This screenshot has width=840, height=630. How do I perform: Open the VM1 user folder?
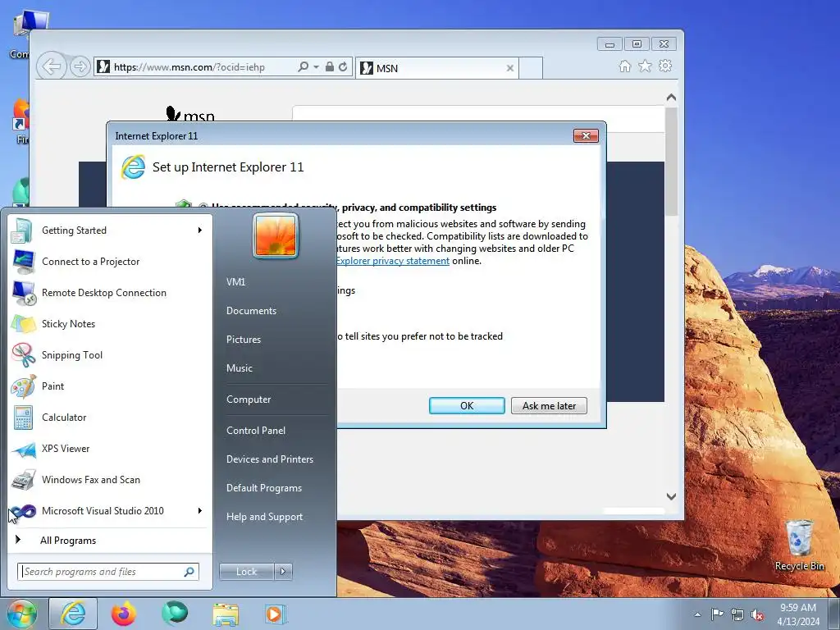pyautogui.click(x=235, y=282)
